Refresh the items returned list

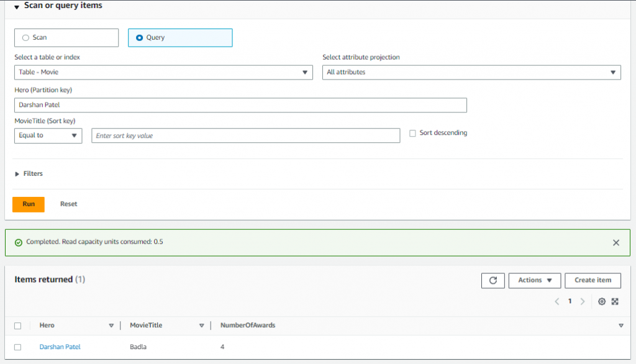click(493, 280)
